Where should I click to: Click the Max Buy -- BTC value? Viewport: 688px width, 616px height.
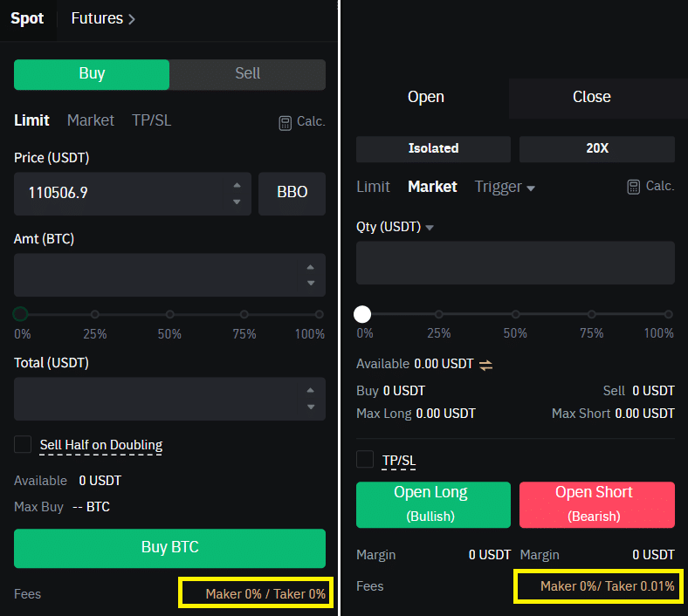tap(92, 507)
